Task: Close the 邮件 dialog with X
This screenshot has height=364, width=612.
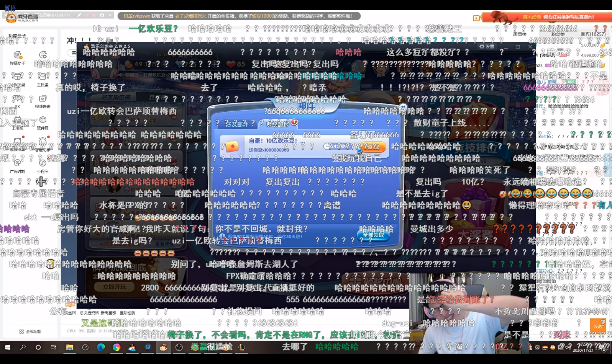Action: coord(403,107)
